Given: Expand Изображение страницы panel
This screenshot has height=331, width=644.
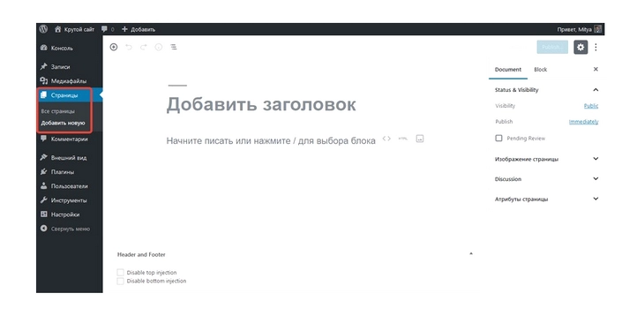Looking at the screenshot, I should (546, 159).
